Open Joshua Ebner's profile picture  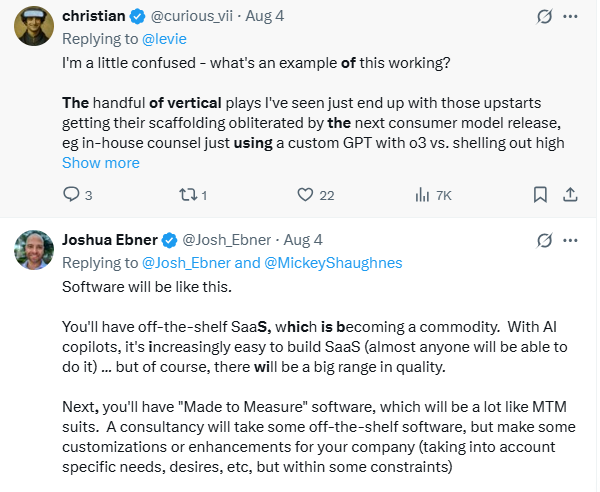[x=34, y=251]
